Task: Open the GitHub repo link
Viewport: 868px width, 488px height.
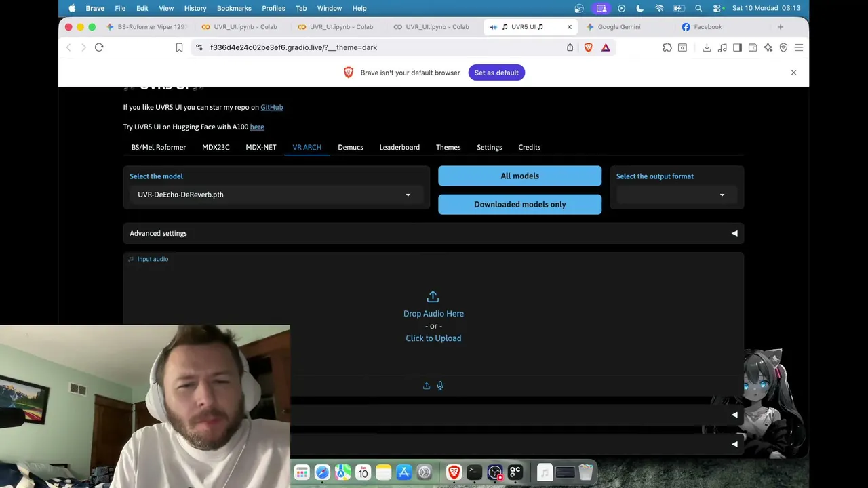Action: [x=272, y=107]
